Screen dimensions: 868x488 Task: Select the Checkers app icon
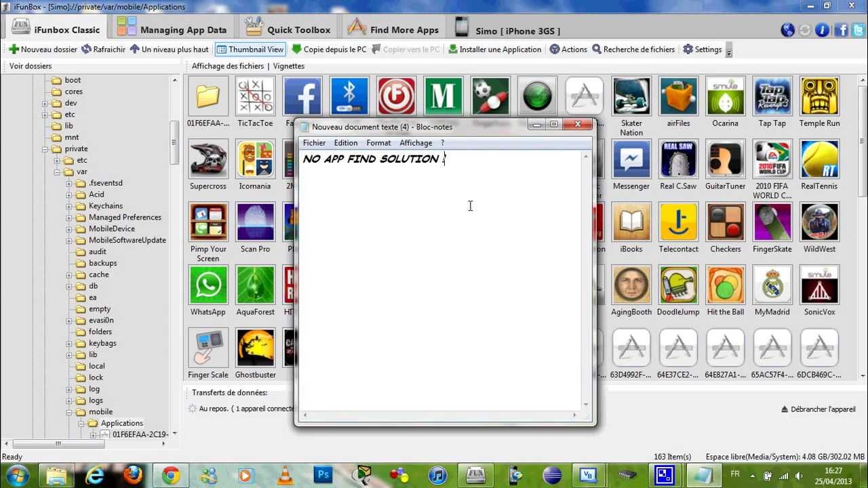pos(726,222)
